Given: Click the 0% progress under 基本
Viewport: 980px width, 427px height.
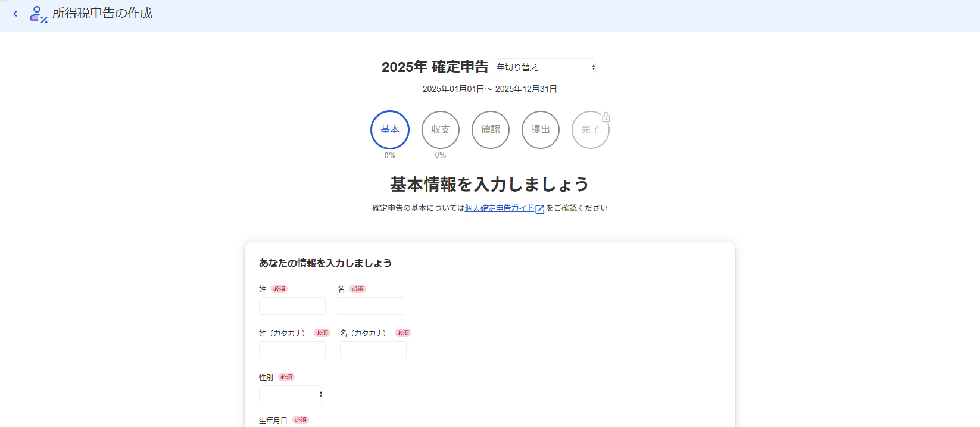Looking at the screenshot, I should pos(390,156).
